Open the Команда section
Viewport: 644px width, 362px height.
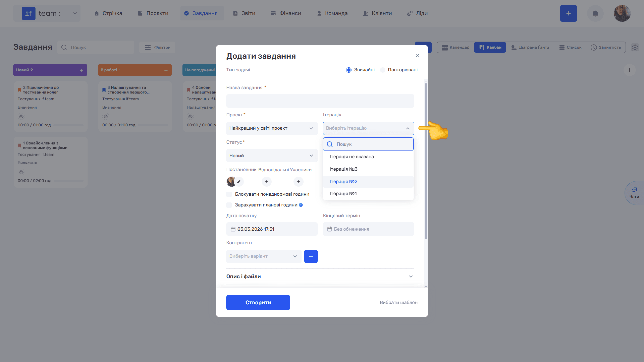pos(332,13)
